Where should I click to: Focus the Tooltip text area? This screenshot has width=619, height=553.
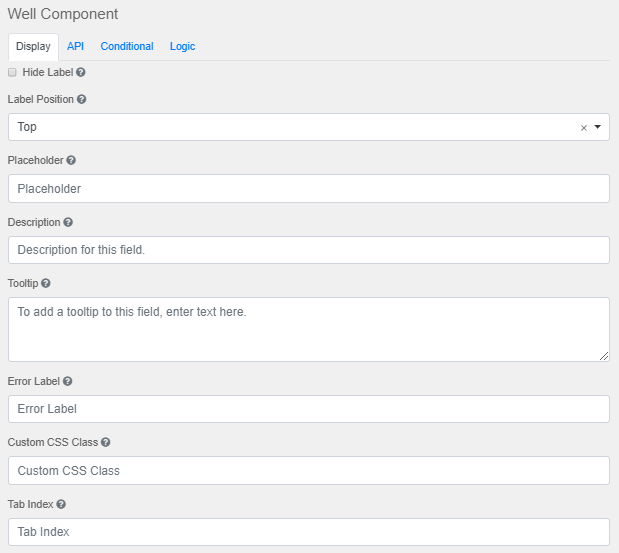click(308, 329)
